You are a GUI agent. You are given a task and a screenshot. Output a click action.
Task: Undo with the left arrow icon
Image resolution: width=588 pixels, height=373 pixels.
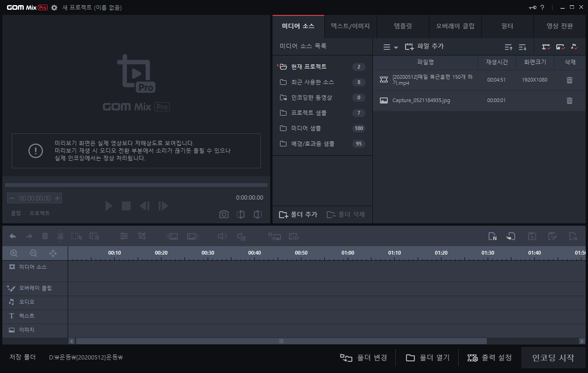coord(13,236)
